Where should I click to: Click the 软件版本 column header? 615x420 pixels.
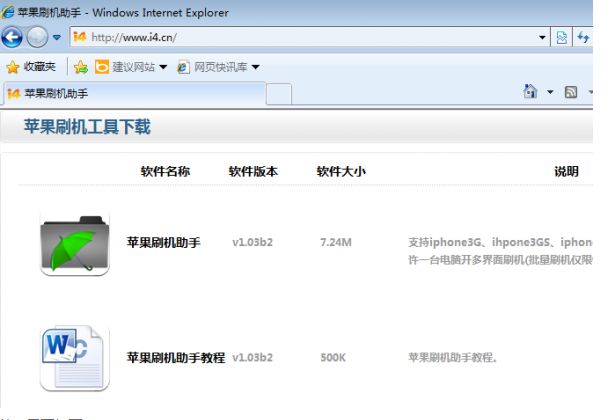[253, 171]
